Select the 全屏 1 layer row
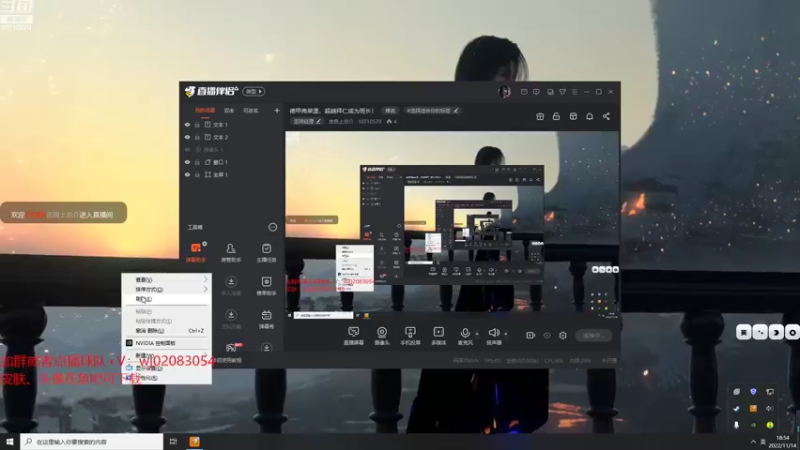Viewport: 800px width, 450px height. [x=232, y=174]
